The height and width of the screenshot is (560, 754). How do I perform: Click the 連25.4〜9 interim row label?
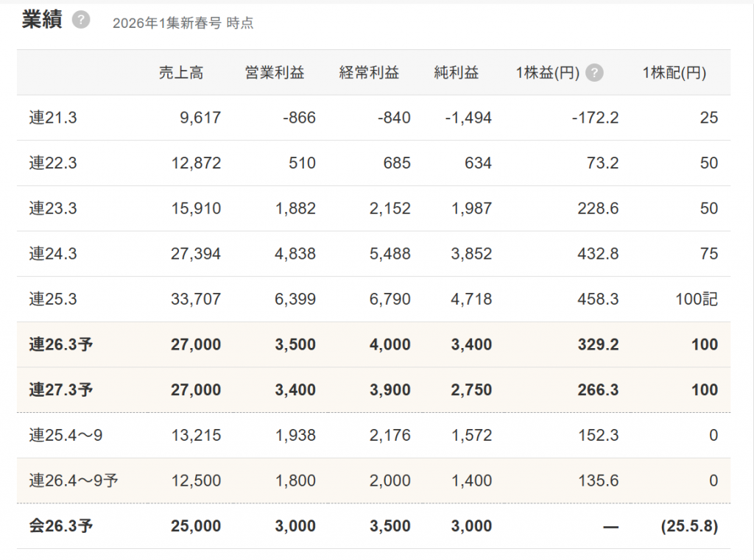tap(66, 436)
